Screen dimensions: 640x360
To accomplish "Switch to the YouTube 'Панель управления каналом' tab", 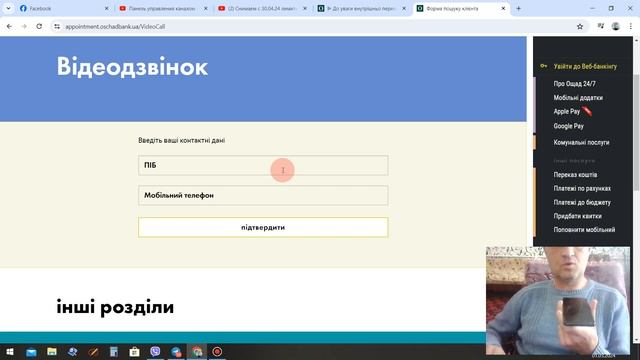I will coord(161,8).
